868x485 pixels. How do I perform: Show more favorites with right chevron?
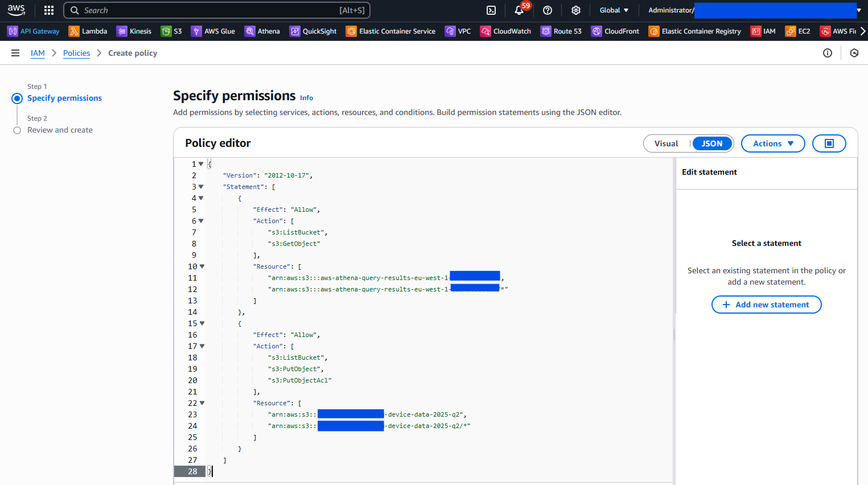(x=862, y=31)
